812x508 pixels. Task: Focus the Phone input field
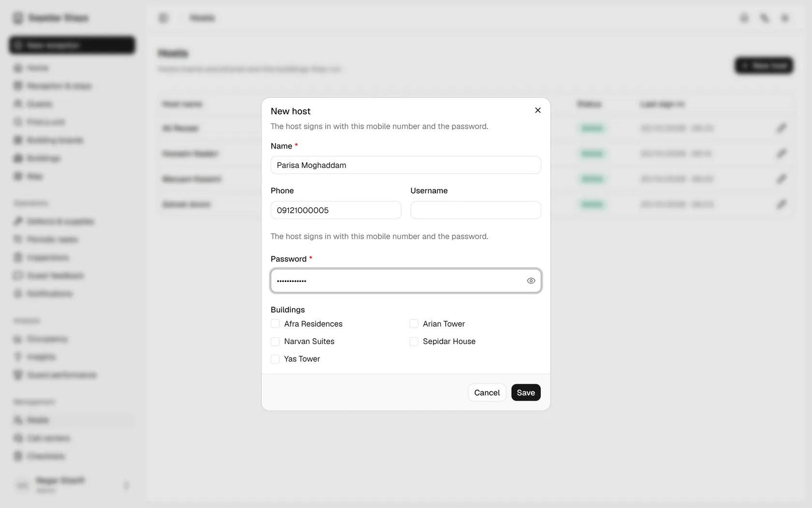(336, 210)
